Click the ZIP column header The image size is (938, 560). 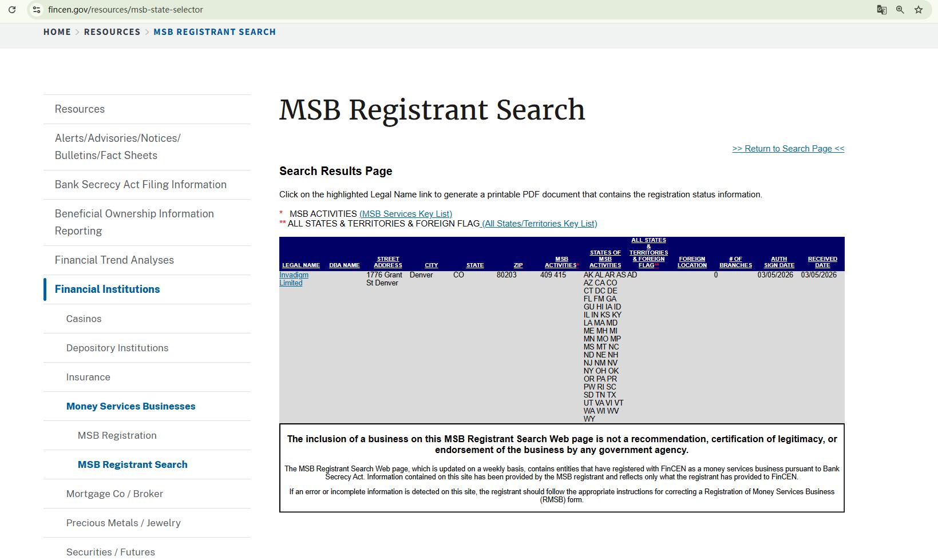coord(519,265)
